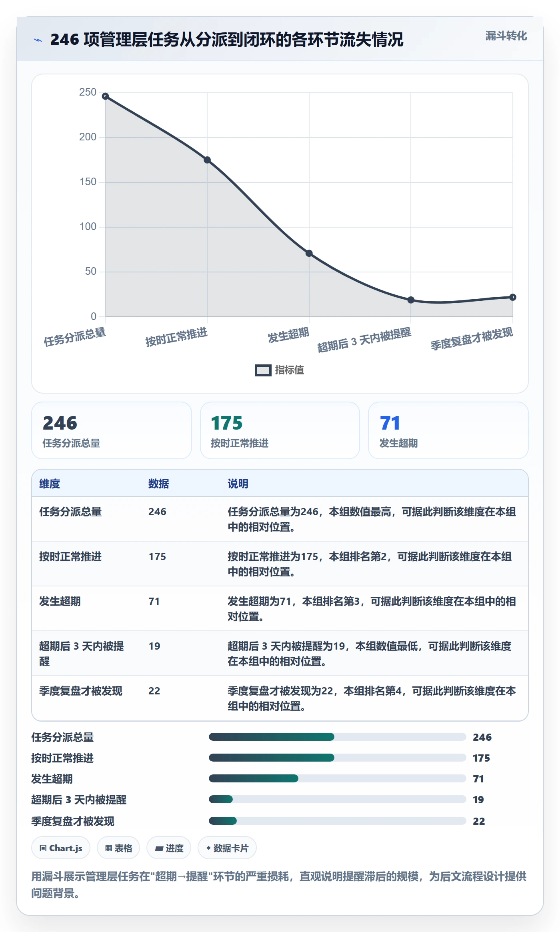The width and height of the screenshot is (560, 932).
Task: Toggle the 指标值 legend swatch
Action: coord(263,370)
